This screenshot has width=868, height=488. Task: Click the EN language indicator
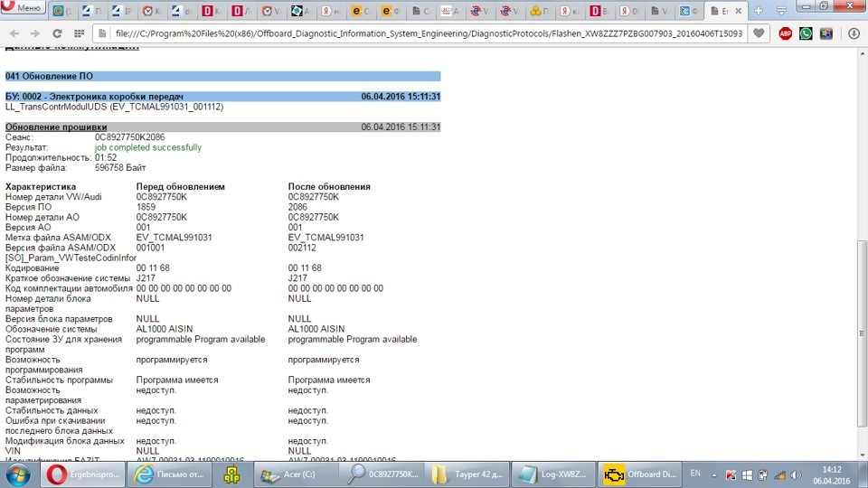click(695, 474)
